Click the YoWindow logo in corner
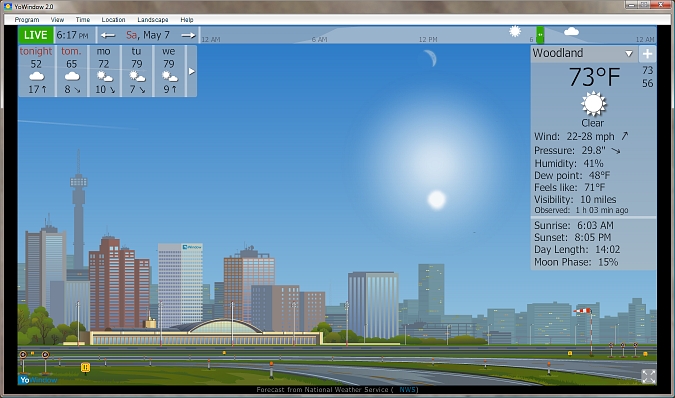The image size is (675, 398). [x=38, y=379]
